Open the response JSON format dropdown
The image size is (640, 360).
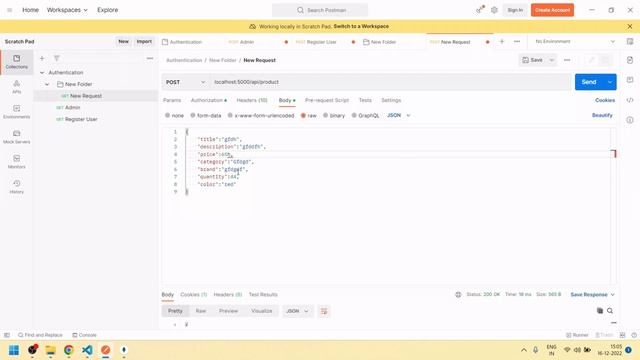pyautogui.click(x=297, y=311)
